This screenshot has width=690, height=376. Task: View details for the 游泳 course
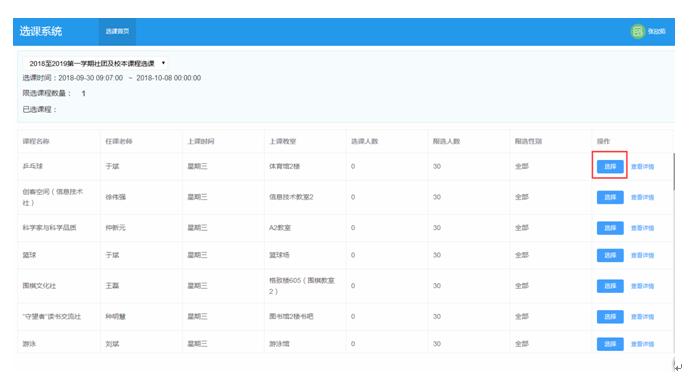pos(642,344)
